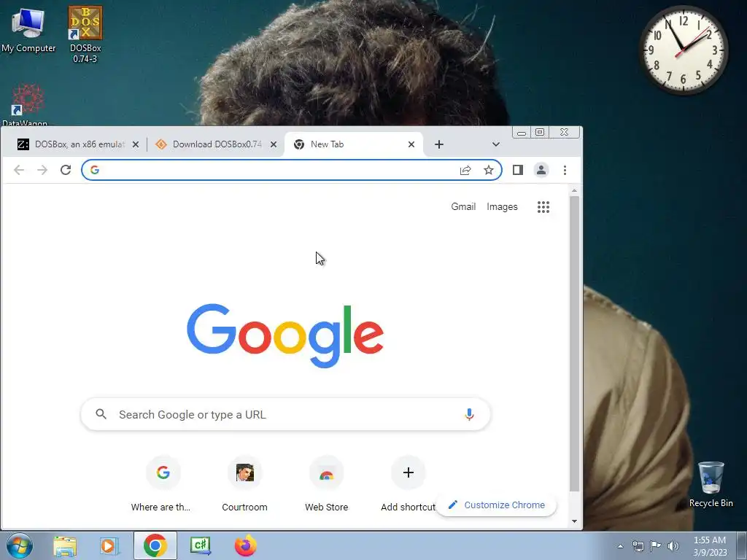The image size is (747, 560).
Task: Click the analog clock desktop gadget
Action: 683,50
